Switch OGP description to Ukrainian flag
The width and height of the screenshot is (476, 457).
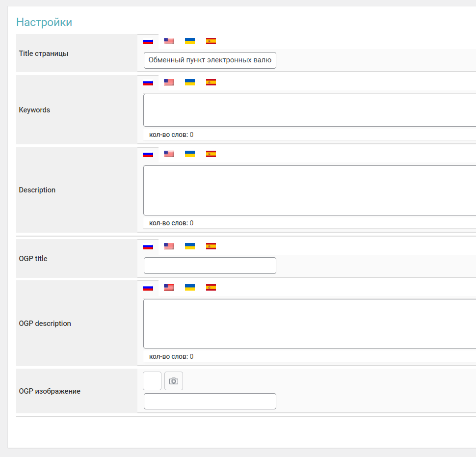(x=190, y=288)
